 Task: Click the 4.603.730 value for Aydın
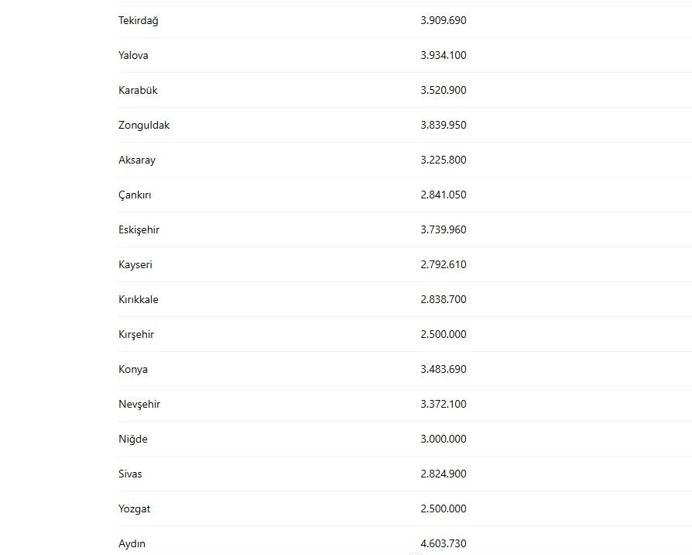pos(443,543)
